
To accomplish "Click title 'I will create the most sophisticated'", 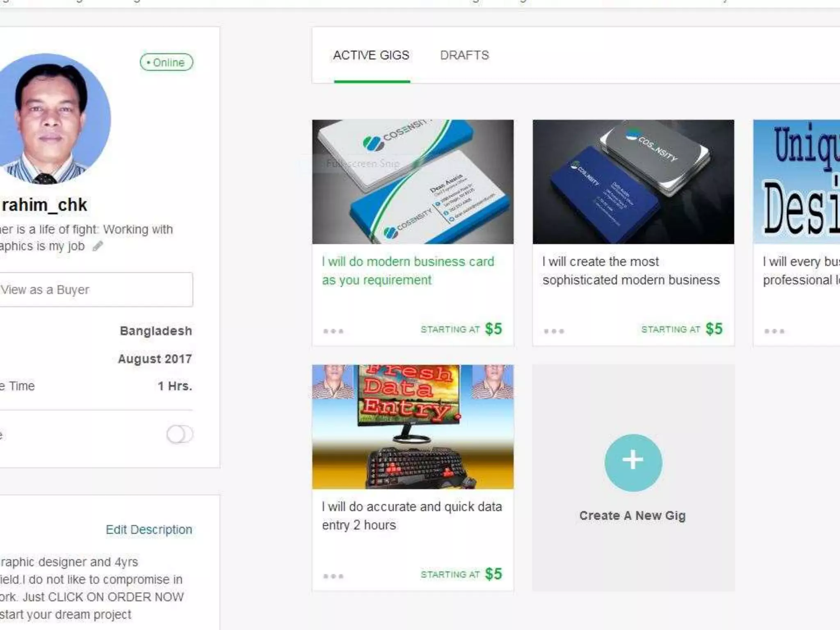I will pyautogui.click(x=631, y=271).
